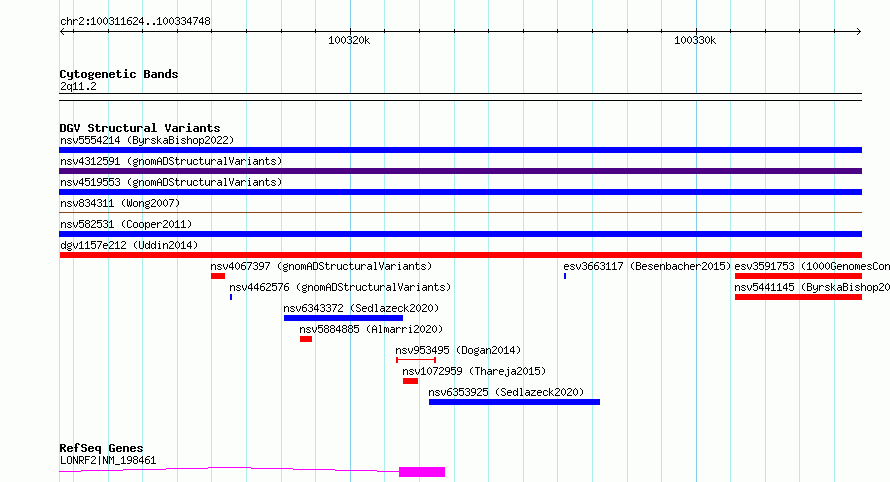Image resolution: width=890 pixels, height=482 pixels.
Task: Select the DGV Structural Variants track title
Action: click(x=140, y=128)
